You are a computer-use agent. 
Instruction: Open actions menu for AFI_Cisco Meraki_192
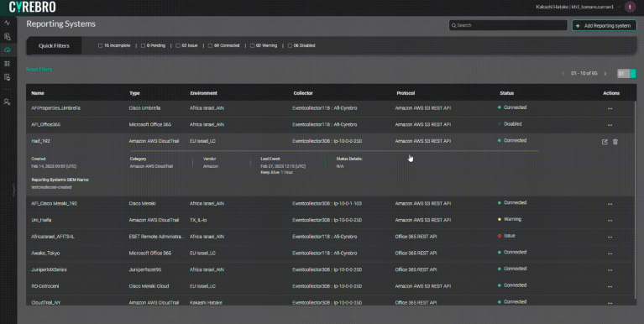point(610,204)
